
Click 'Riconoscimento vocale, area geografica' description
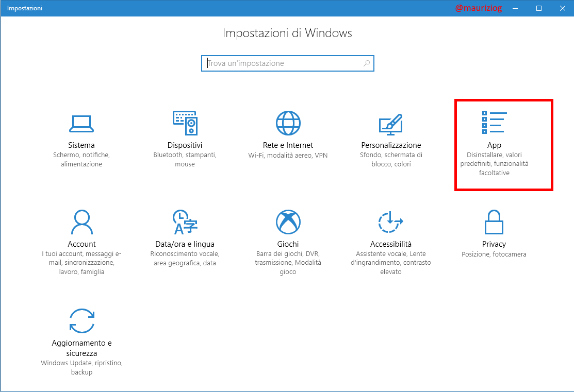185,258
